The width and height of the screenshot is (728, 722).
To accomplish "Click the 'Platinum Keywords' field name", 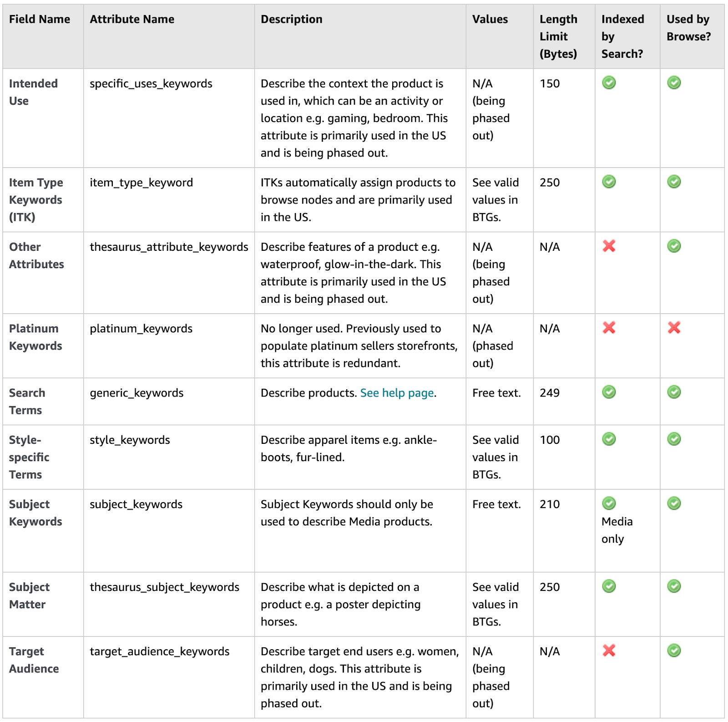I will pos(35,337).
